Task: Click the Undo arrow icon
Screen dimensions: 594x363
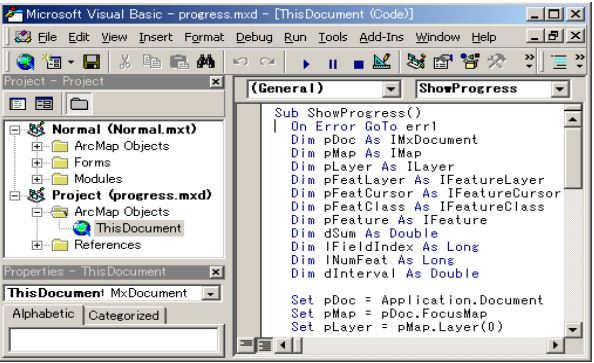Action: coord(240,62)
